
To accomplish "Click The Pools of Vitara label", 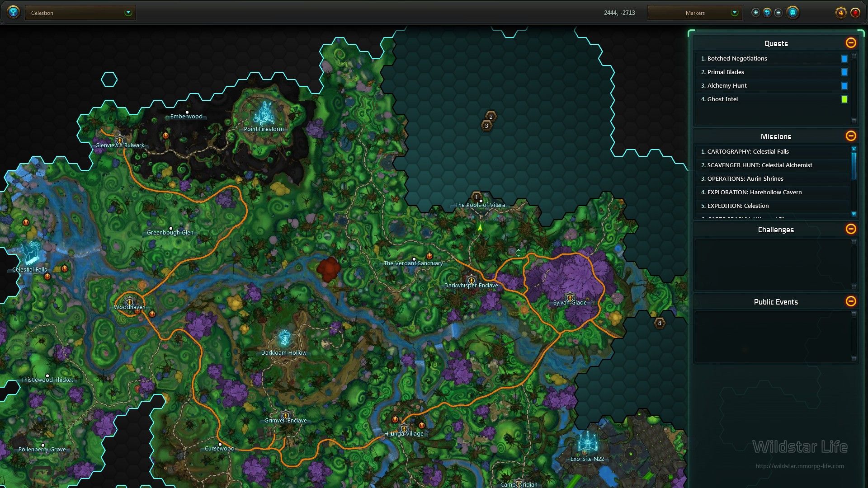I will (480, 205).
